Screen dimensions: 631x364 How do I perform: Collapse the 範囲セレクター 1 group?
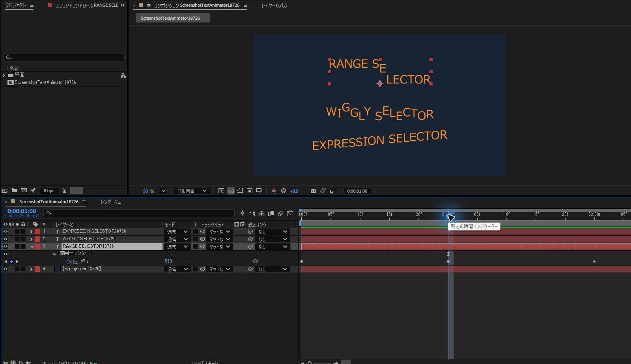point(55,254)
